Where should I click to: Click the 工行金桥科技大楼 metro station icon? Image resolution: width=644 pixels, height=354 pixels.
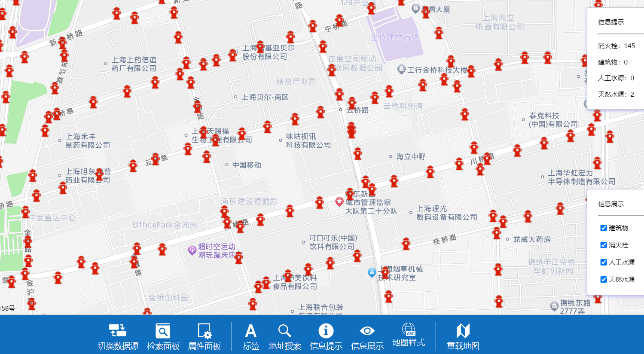point(401,68)
